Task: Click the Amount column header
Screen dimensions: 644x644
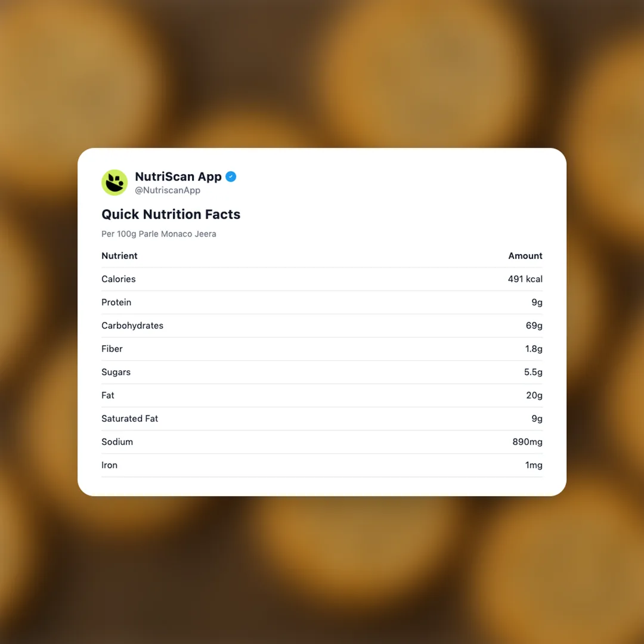Action: [x=525, y=256]
